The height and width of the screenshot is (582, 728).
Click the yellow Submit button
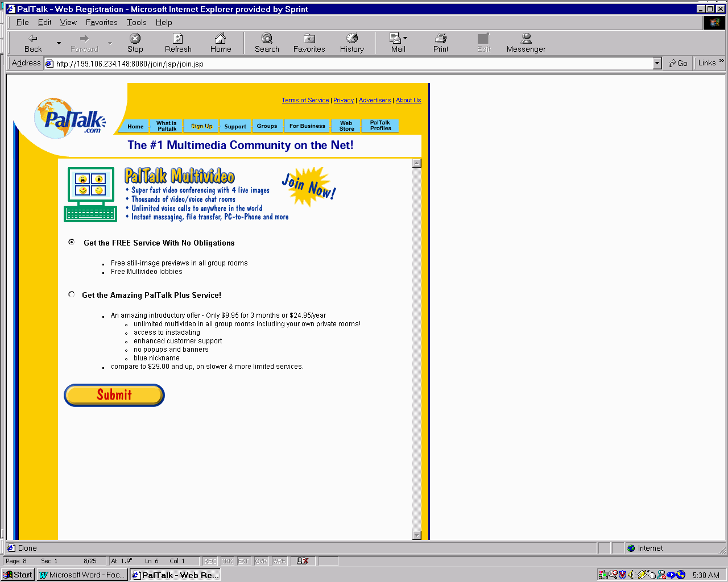click(x=114, y=395)
